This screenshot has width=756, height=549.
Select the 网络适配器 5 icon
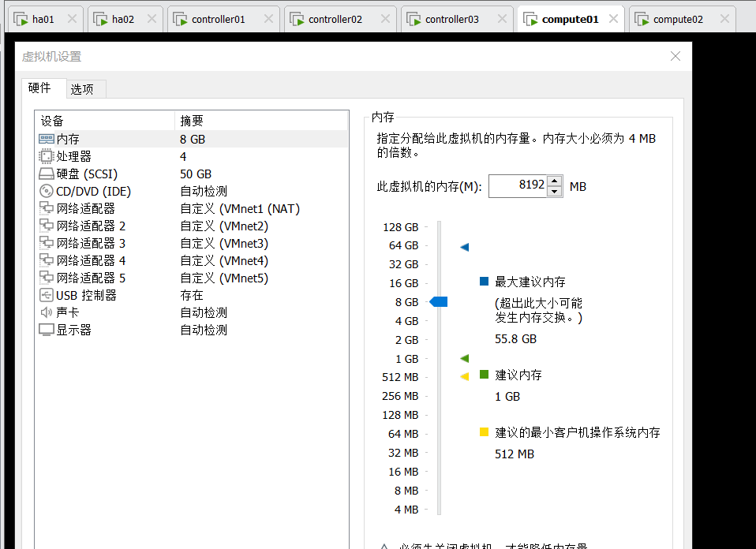47,278
